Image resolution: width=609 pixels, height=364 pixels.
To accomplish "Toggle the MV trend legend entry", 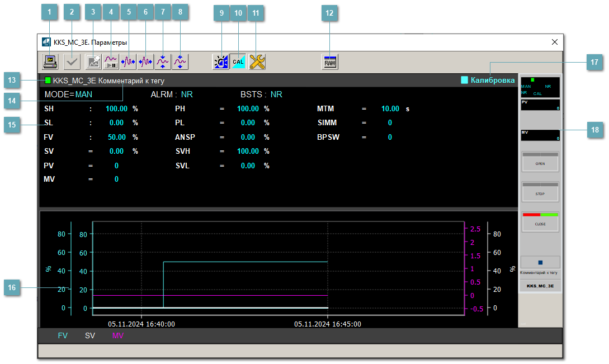I will click(117, 336).
